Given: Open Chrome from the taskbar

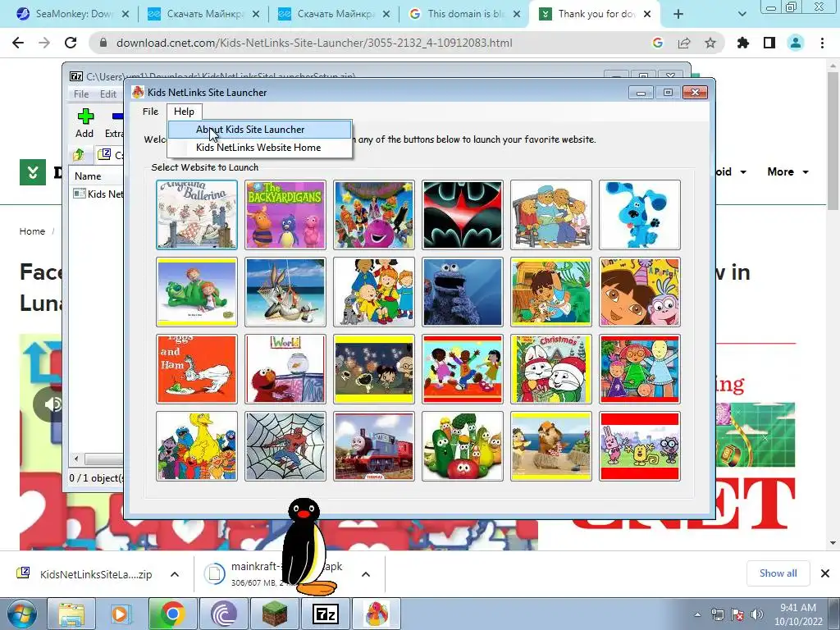Looking at the screenshot, I should click(172, 614).
